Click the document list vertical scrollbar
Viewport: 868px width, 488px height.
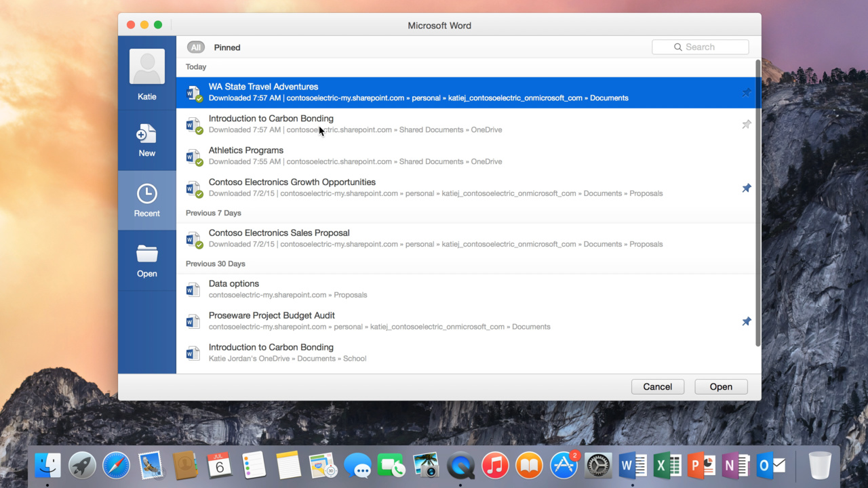coord(758,203)
